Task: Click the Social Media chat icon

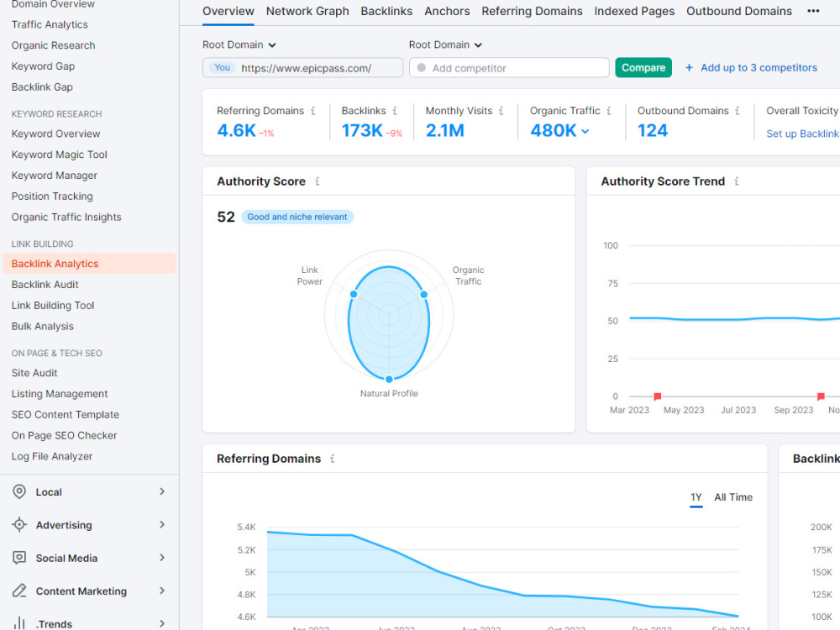Action: (x=19, y=558)
